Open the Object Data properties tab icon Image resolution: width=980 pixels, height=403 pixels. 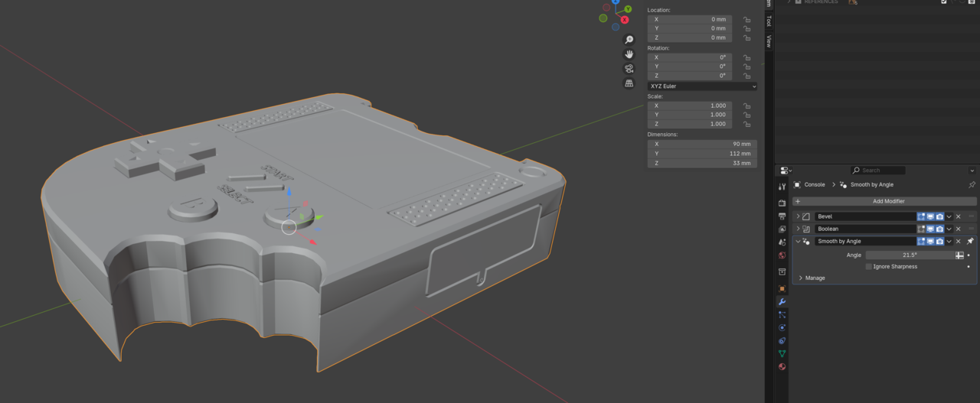(x=782, y=354)
